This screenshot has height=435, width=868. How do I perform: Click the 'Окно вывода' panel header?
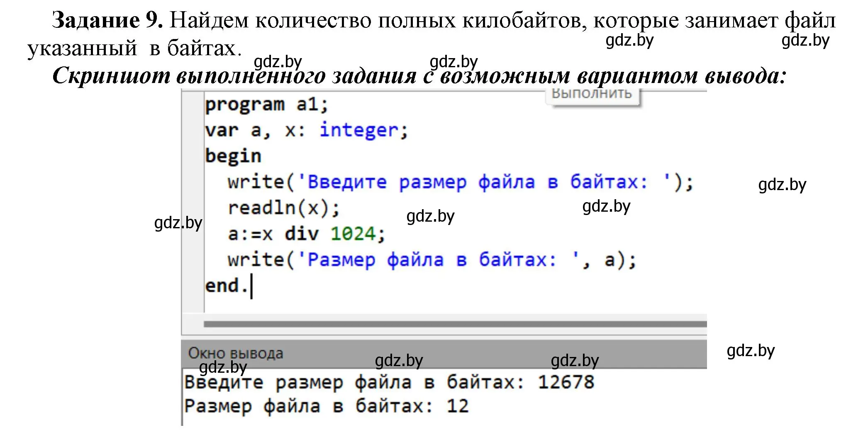[x=444, y=354]
